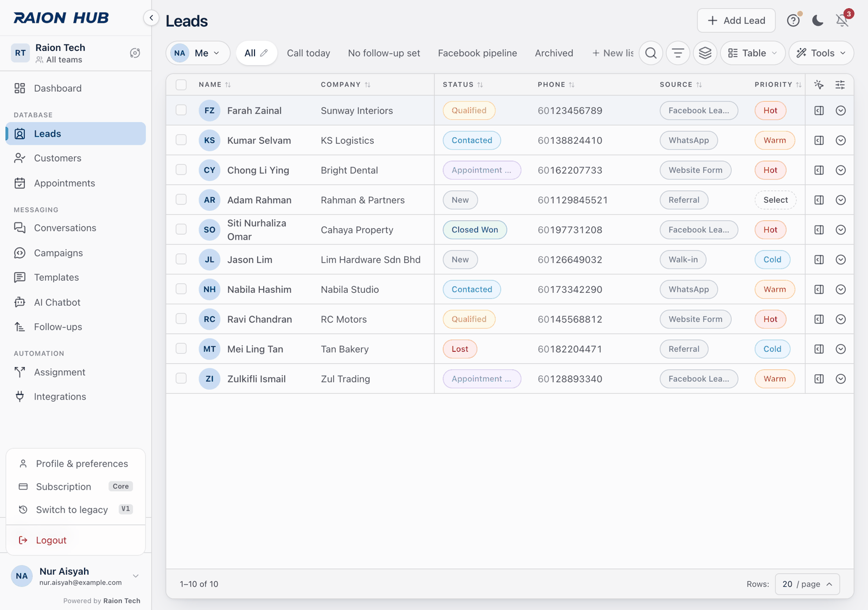Open AI Chatbot in the sidebar
The width and height of the screenshot is (868, 610).
pyautogui.click(x=75, y=303)
